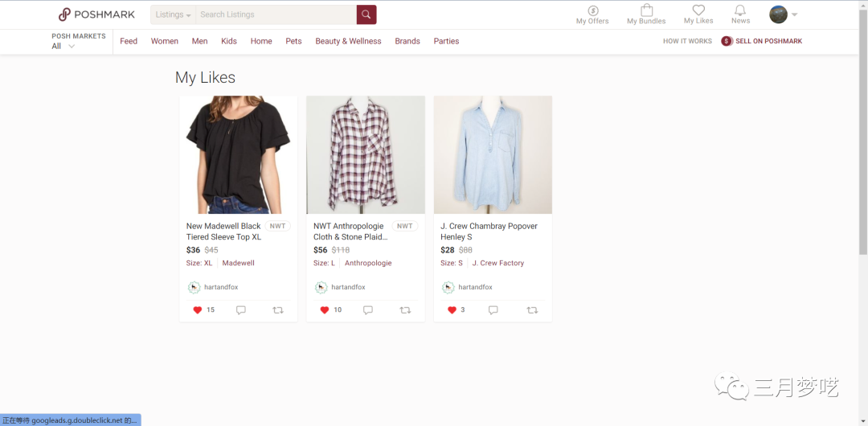Open My Bundles bag icon
The image size is (868, 426).
coord(646,10)
